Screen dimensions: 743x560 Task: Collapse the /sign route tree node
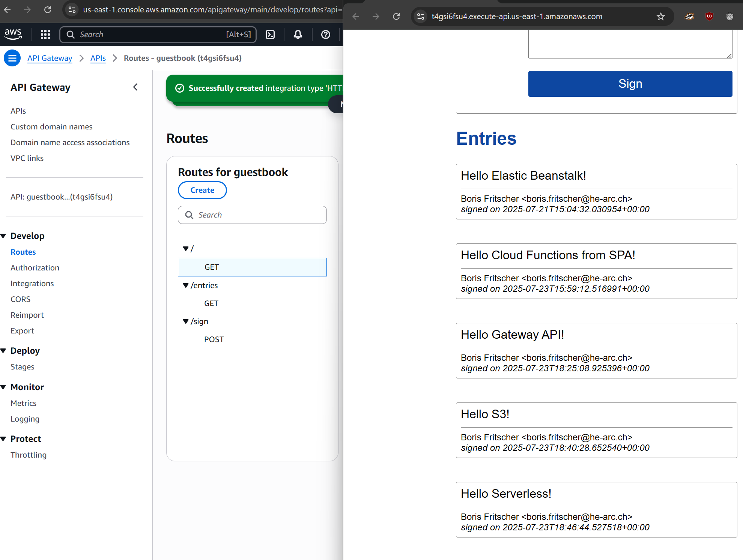[x=186, y=321]
